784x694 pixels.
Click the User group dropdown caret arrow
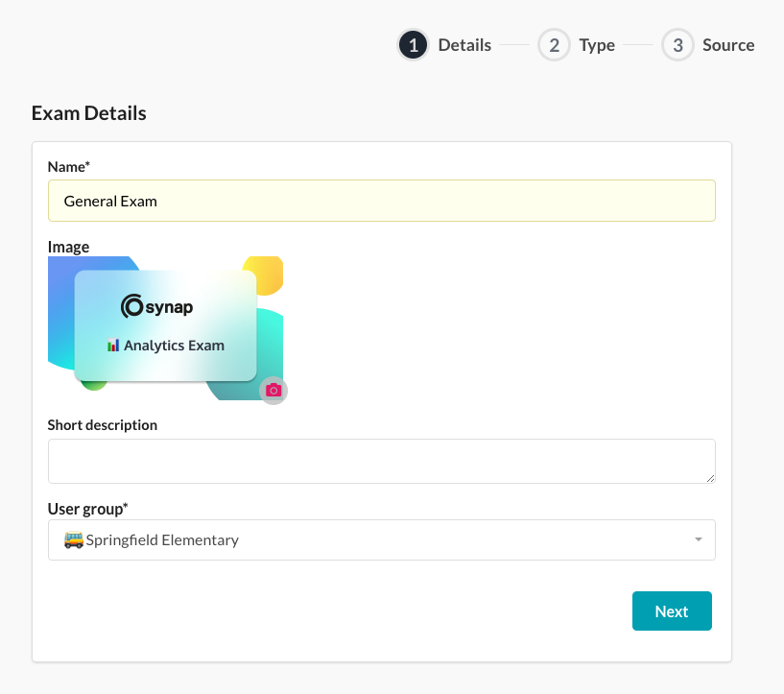pyautogui.click(x=699, y=540)
